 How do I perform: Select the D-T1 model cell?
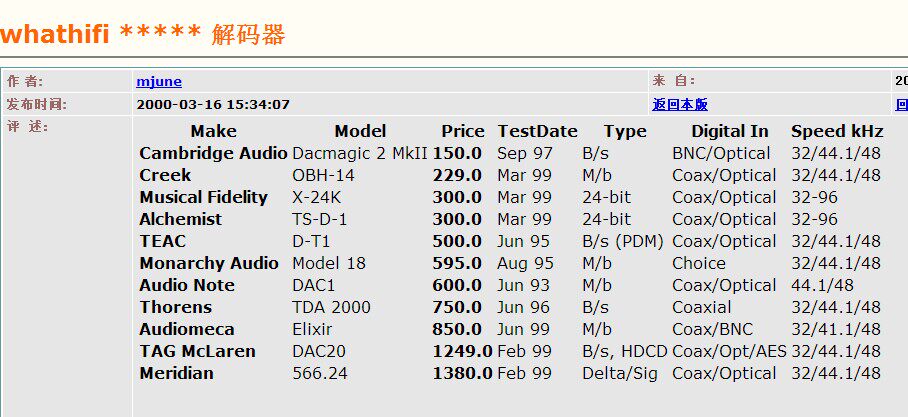311,242
